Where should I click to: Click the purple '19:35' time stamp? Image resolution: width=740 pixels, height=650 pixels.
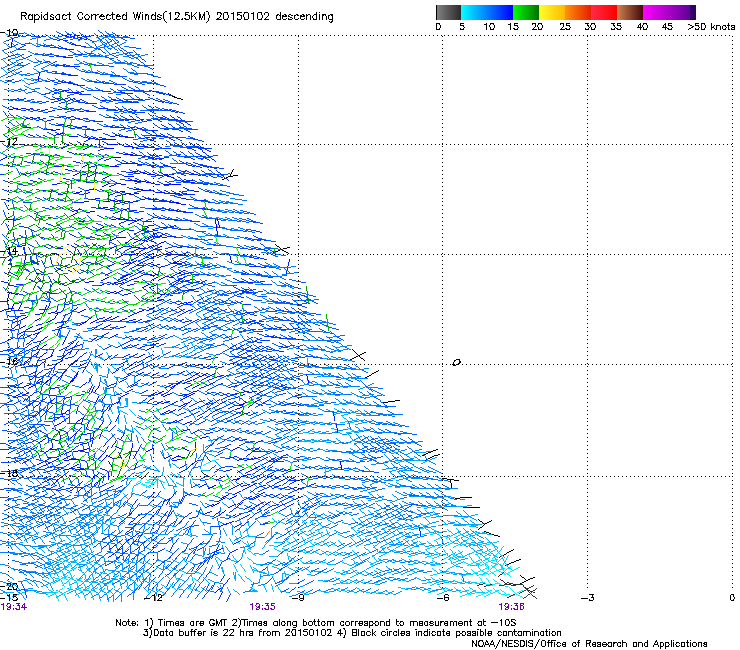coord(262,607)
